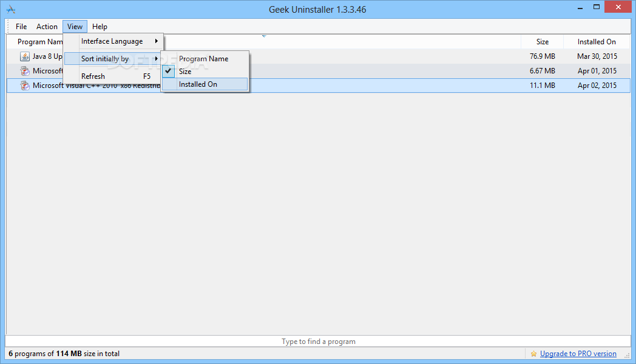Click the Java 8 Update program icon
Image resolution: width=636 pixels, height=364 pixels.
[25, 56]
